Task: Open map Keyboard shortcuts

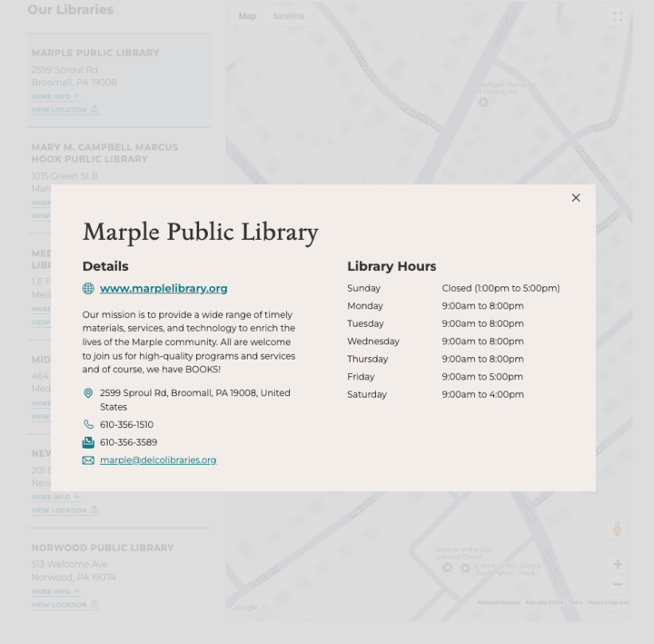Action: point(499,602)
